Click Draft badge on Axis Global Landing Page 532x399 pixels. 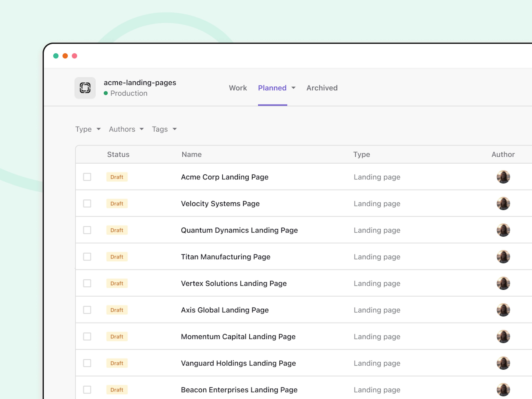pos(117,310)
